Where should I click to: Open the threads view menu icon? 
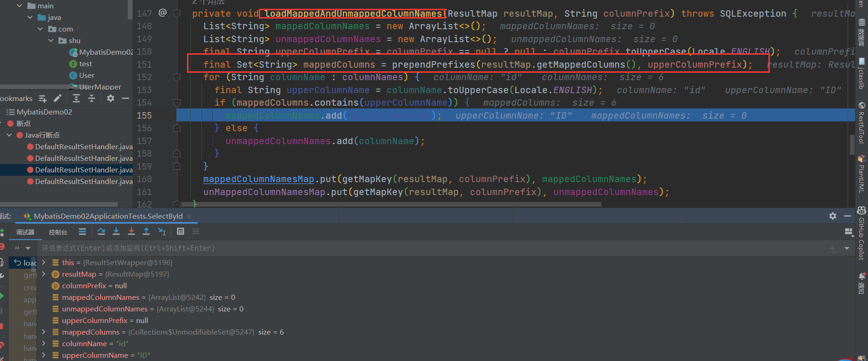click(x=17, y=248)
